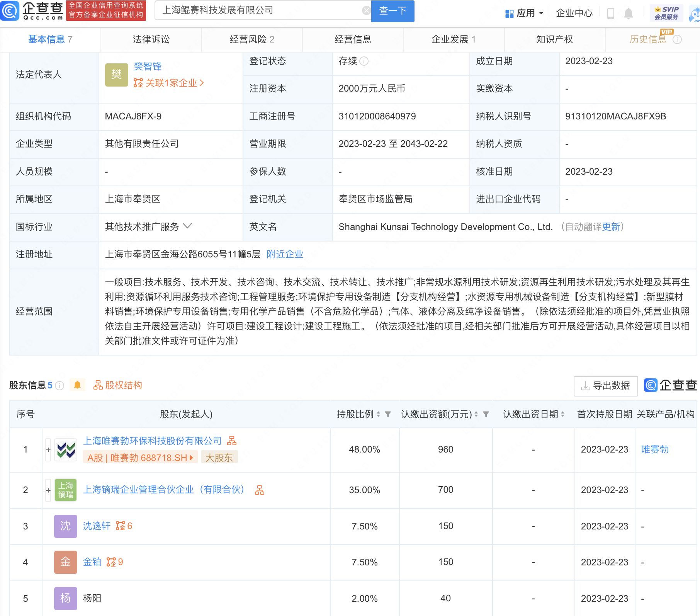The image size is (700, 616).
Task: Select registration number 310120008640979
Action: coord(377,116)
